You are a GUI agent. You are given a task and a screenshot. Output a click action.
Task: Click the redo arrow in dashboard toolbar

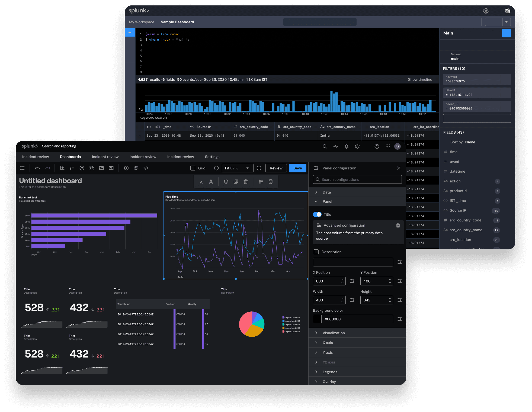coord(47,168)
